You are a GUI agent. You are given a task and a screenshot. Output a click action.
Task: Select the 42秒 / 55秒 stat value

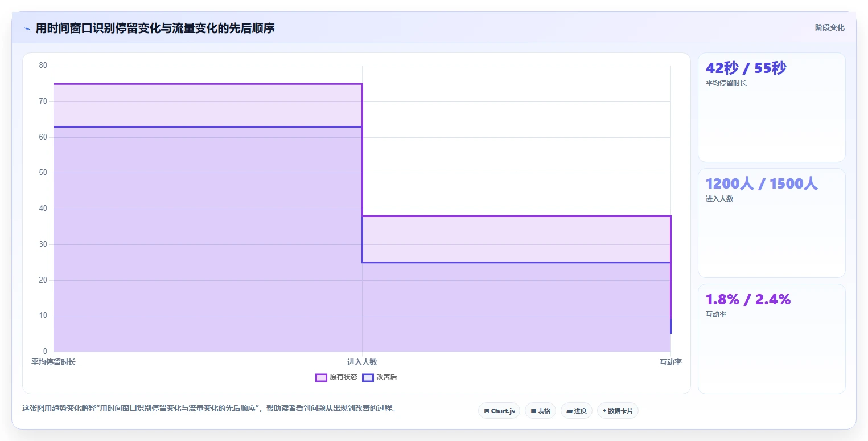[x=746, y=68]
